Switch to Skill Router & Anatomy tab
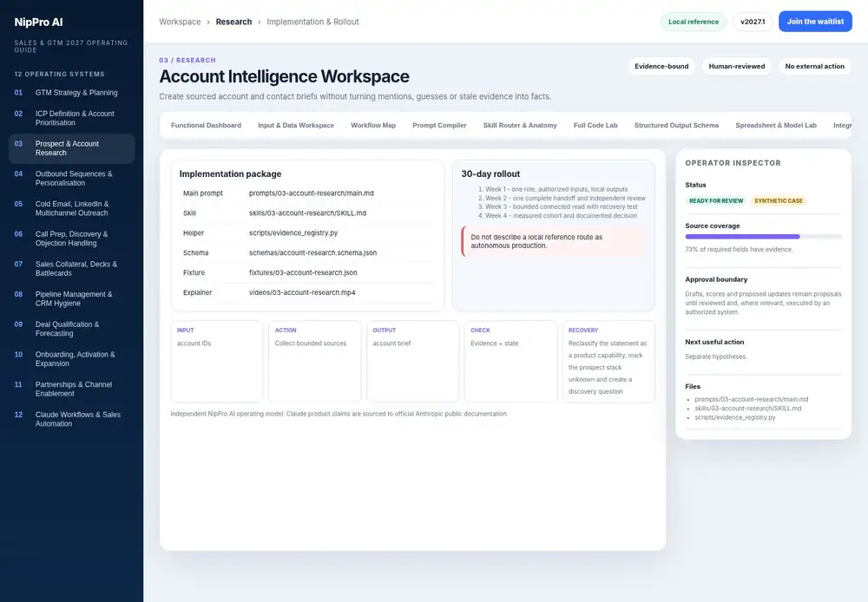The height and width of the screenshot is (602, 868). 520,126
